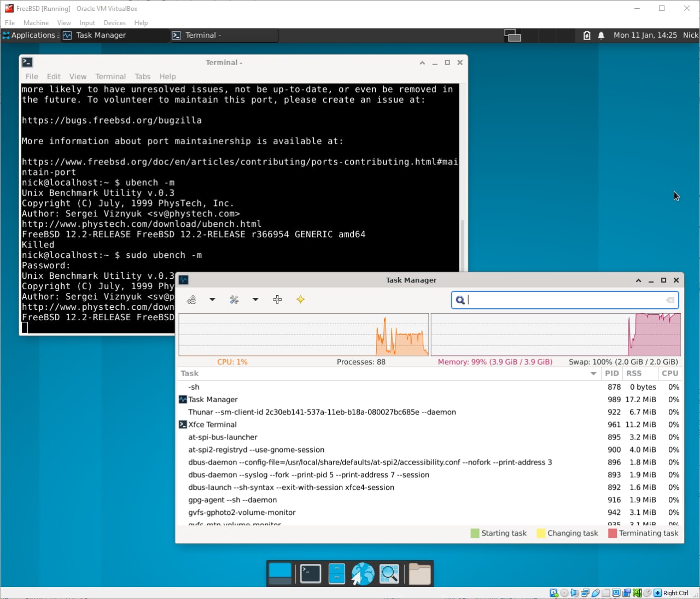Launch Terminal from the dock

click(311, 574)
